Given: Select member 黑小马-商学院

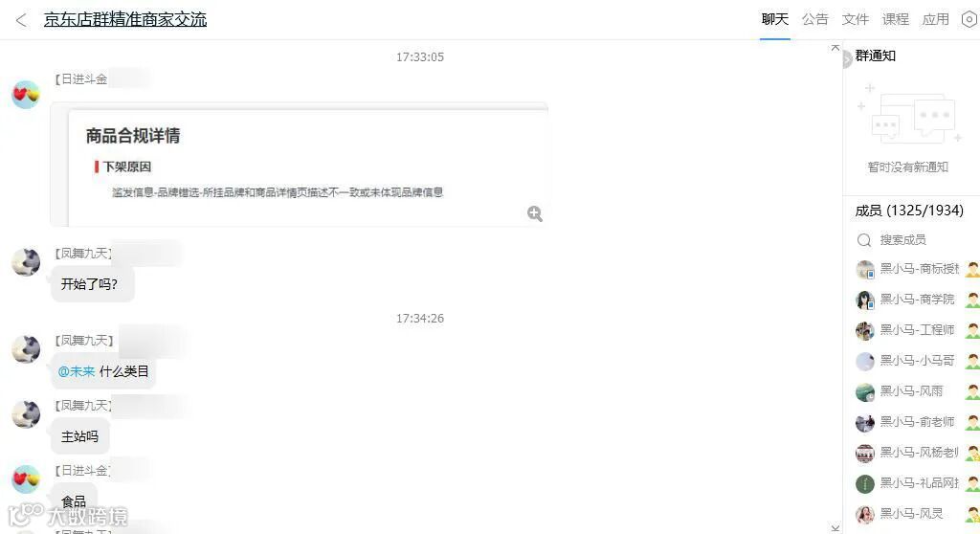Looking at the screenshot, I should pos(916,300).
